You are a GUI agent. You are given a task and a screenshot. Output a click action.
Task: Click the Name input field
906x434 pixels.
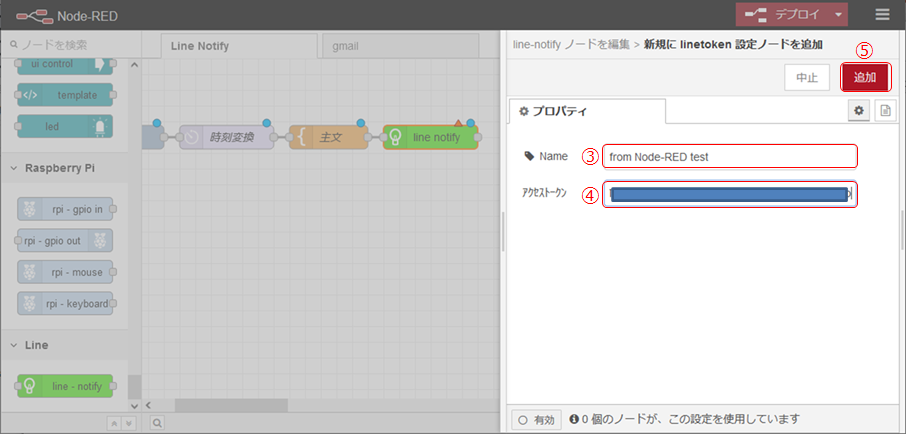729,156
